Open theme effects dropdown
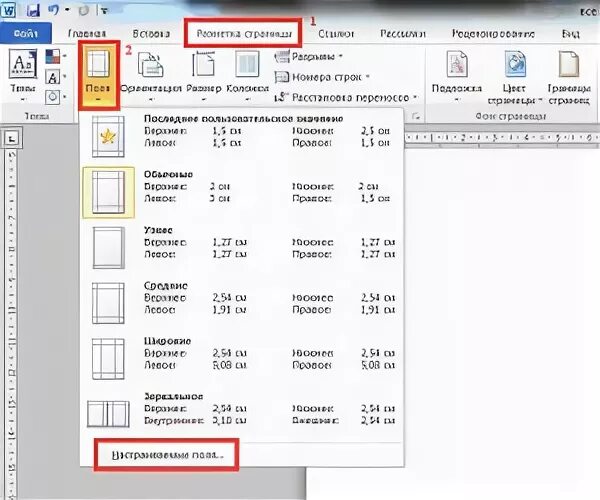This screenshot has height=500, width=600. coord(55,97)
